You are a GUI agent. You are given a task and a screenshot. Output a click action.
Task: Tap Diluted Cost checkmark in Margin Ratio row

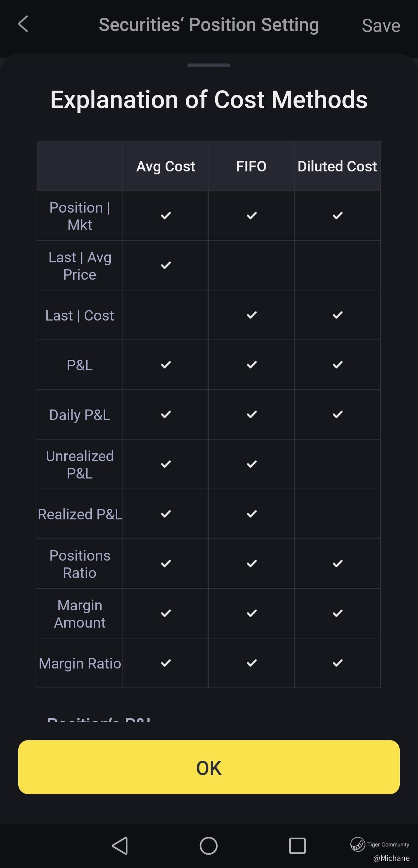click(x=337, y=663)
